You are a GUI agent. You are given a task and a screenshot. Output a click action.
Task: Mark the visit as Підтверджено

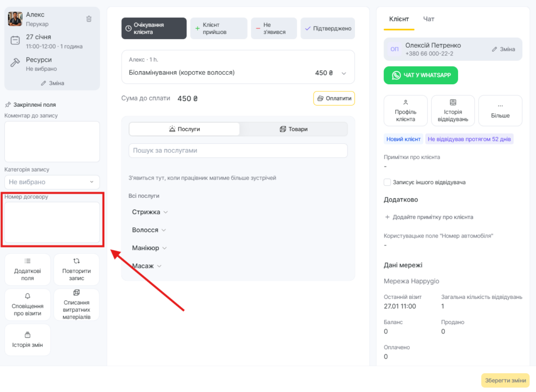[x=328, y=28]
